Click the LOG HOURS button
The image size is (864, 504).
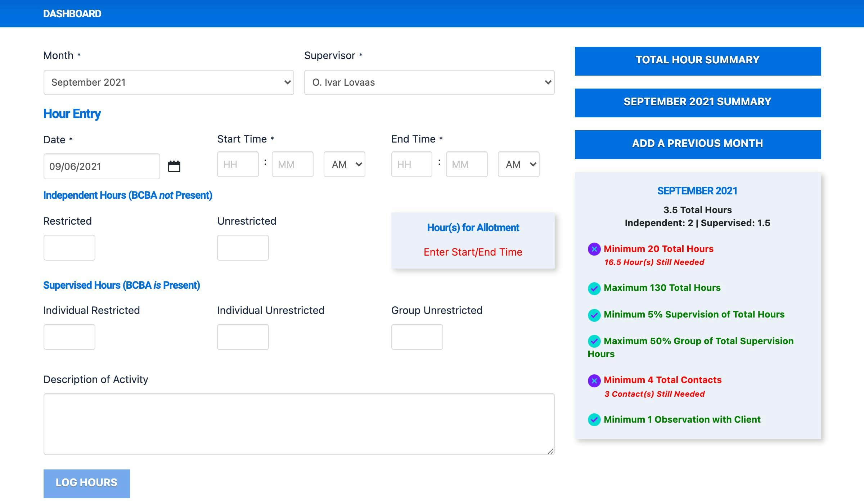(x=86, y=483)
